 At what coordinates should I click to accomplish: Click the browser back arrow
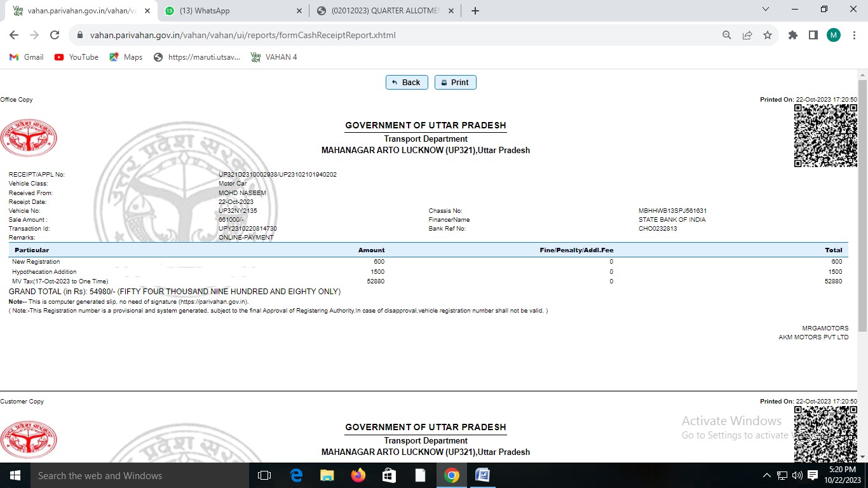[x=14, y=35]
